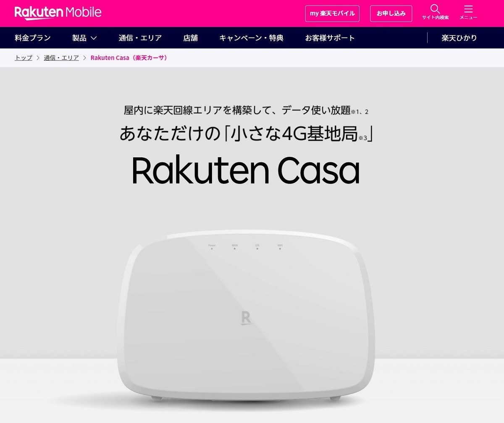
Task: Follow the 楽天ひかり link
Action: tap(459, 38)
